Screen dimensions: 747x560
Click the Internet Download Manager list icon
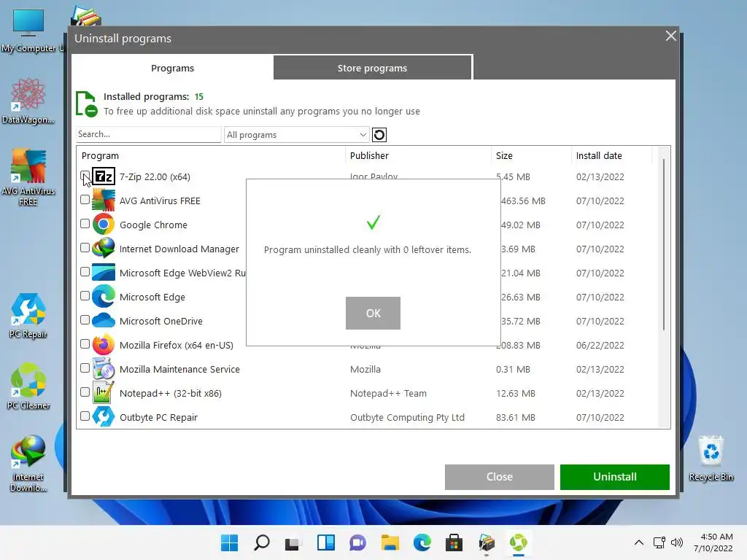pyautogui.click(x=104, y=249)
